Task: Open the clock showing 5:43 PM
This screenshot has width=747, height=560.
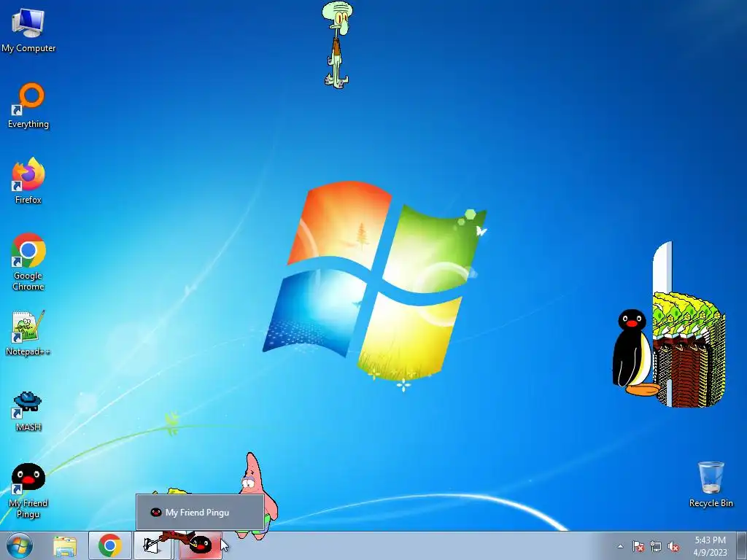Action: pos(710,546)
